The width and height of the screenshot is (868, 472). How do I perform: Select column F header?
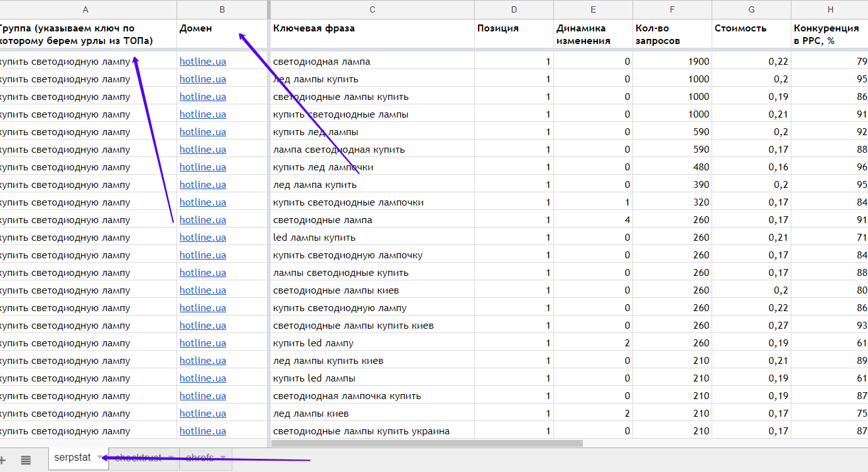672,9
